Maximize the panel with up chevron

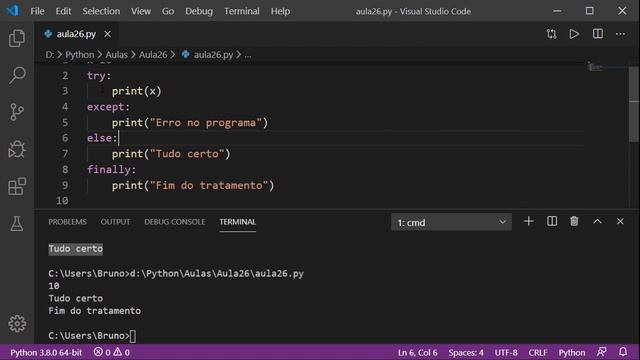[597, 221]
